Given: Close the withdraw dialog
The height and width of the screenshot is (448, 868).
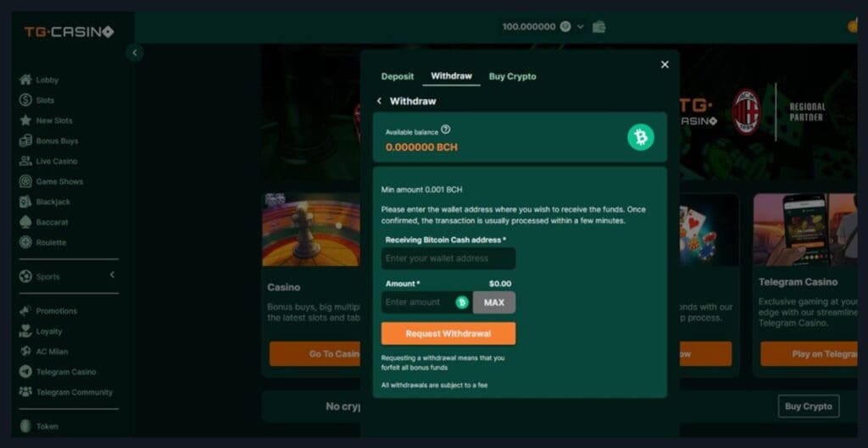Looking at the screenshot, I should click(x=665, y=64).
